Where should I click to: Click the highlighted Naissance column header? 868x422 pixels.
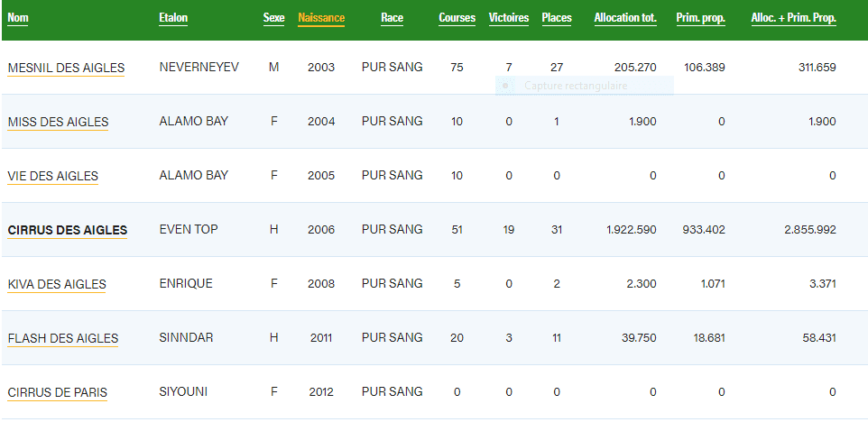tap(321, 18)
